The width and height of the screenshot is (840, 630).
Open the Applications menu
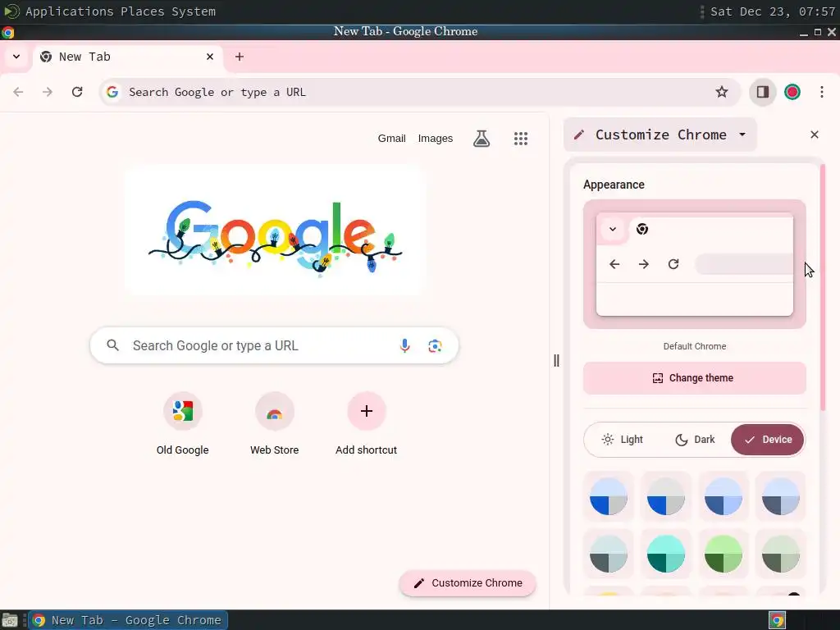coord(69,11)
